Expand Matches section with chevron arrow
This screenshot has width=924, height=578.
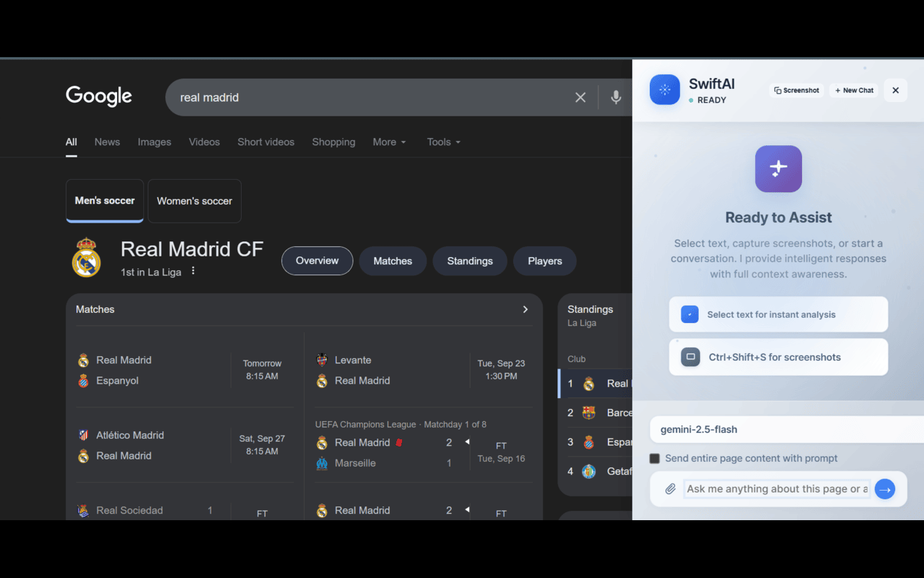coord(526,309)
